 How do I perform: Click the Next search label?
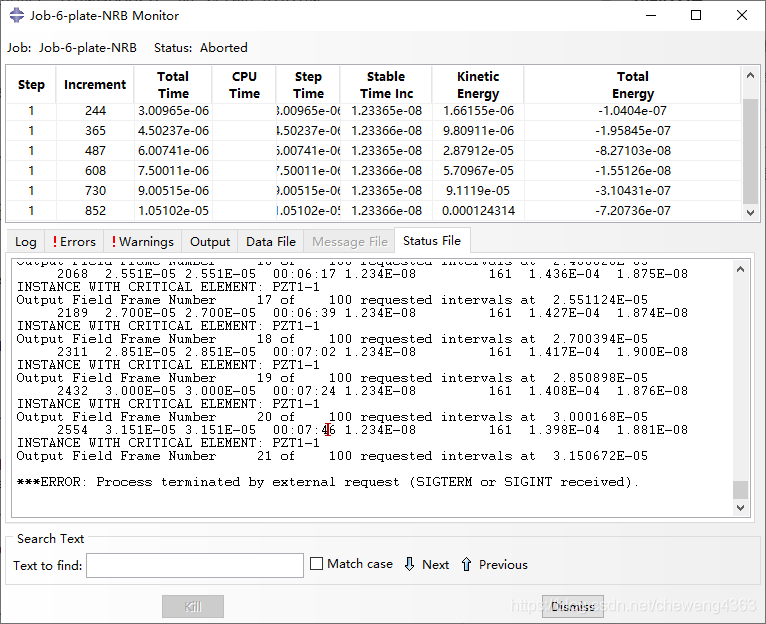click(x=435, y=564)
